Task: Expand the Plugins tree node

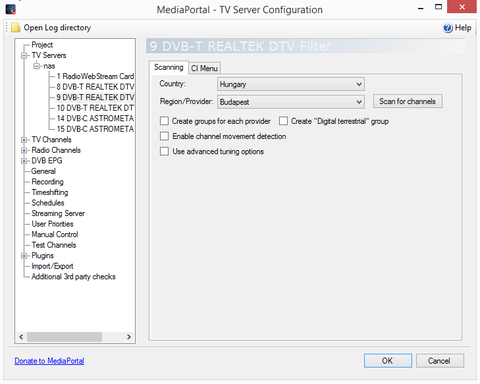Action: coord(24,256)
